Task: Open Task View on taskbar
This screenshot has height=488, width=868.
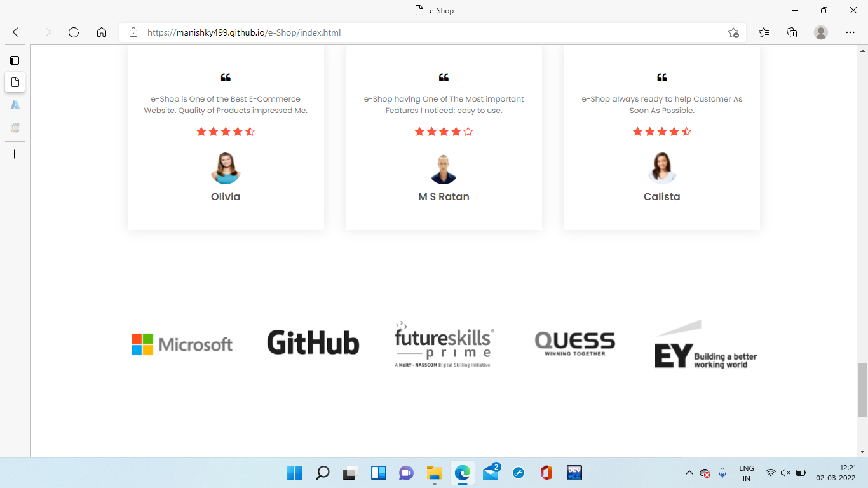Action: [x=349, y=473]
